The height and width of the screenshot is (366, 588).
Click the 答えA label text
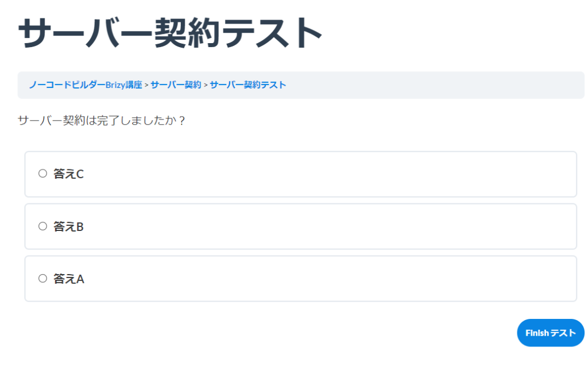click(x=68, y=279)
